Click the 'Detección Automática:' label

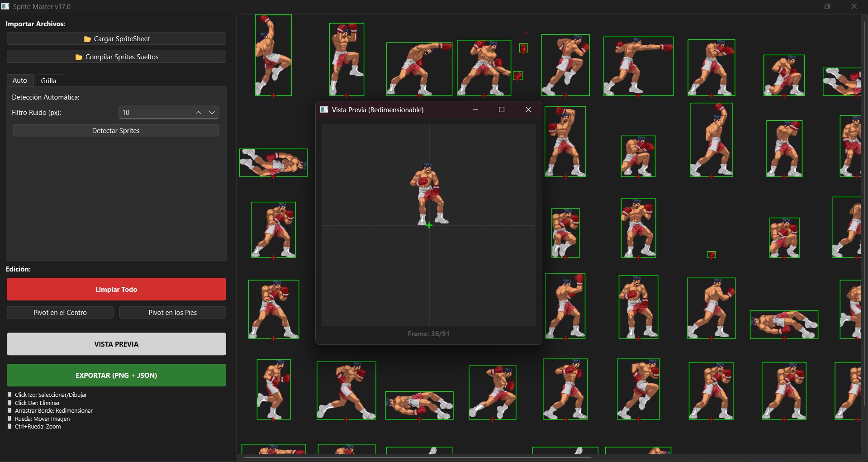click(46, 97)
